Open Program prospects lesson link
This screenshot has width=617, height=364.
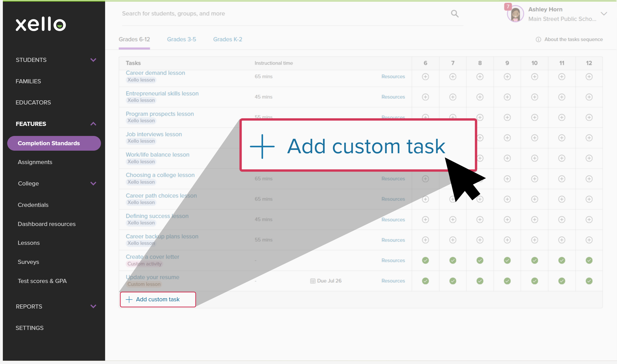coord(160,114)
